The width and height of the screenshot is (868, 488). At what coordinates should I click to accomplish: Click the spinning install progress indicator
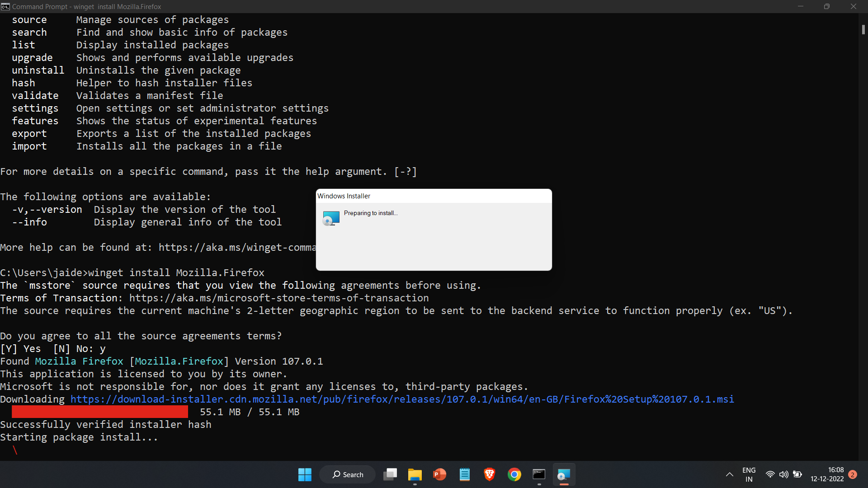[14, 450]
